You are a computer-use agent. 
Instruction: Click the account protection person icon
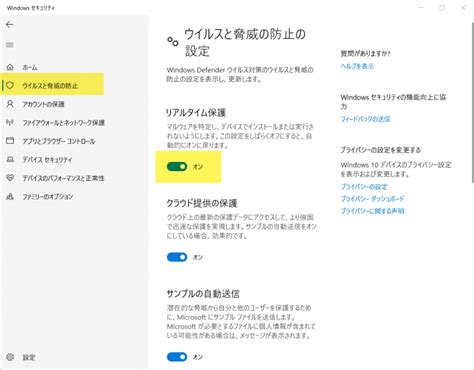10,104
